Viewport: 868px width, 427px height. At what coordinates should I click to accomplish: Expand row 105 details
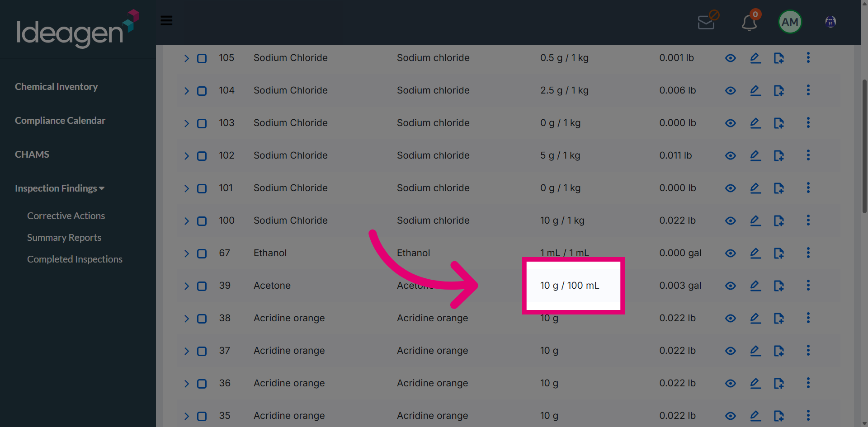click(x=186, y=58)
